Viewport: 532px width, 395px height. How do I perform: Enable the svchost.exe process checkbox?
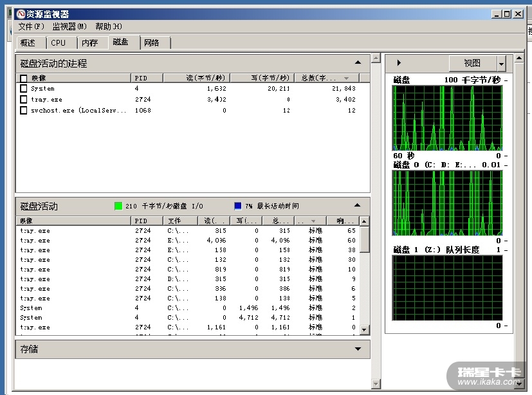point(24,111)
